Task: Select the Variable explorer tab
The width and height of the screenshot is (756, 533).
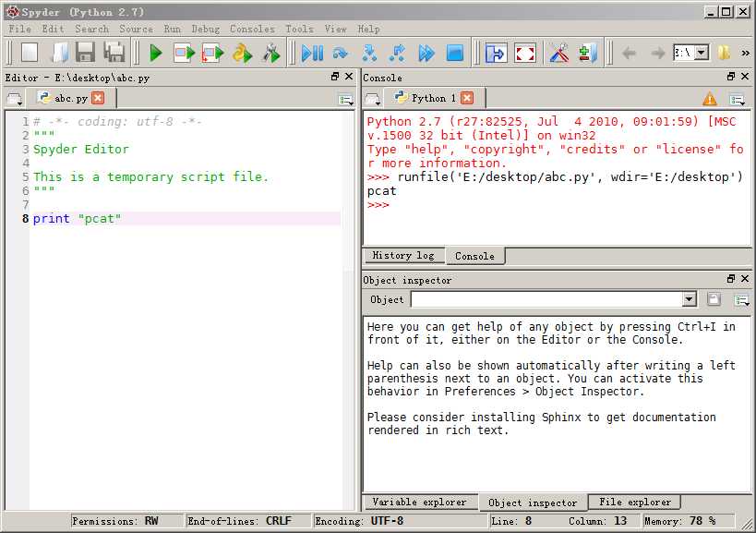Action: click(420, 502)
